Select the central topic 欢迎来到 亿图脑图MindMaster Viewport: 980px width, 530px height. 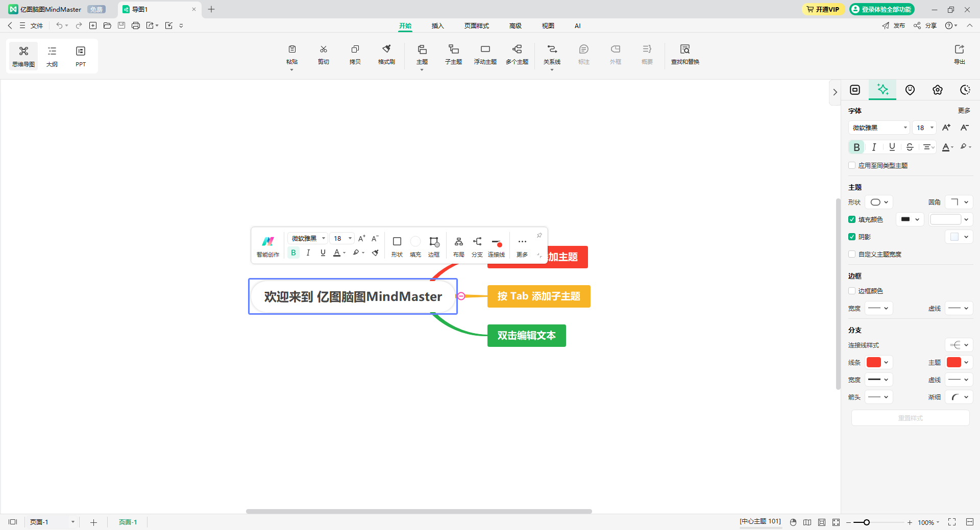click(353, 296)
